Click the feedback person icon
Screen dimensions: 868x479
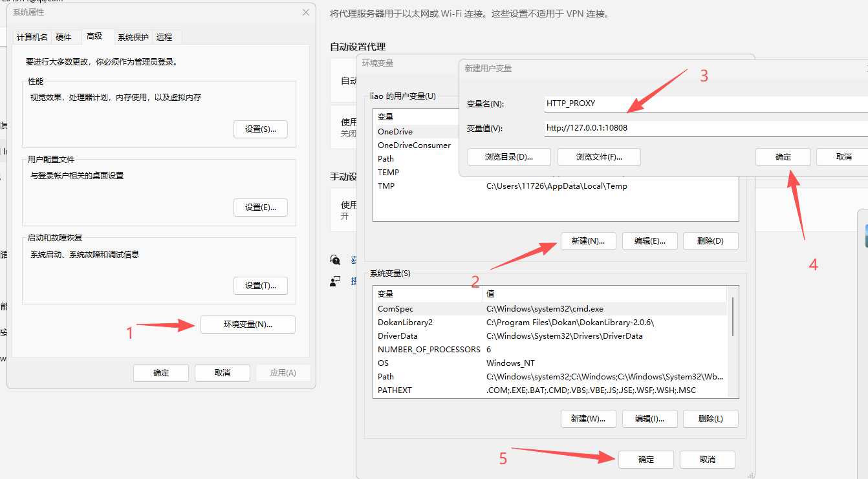point(335,281)
